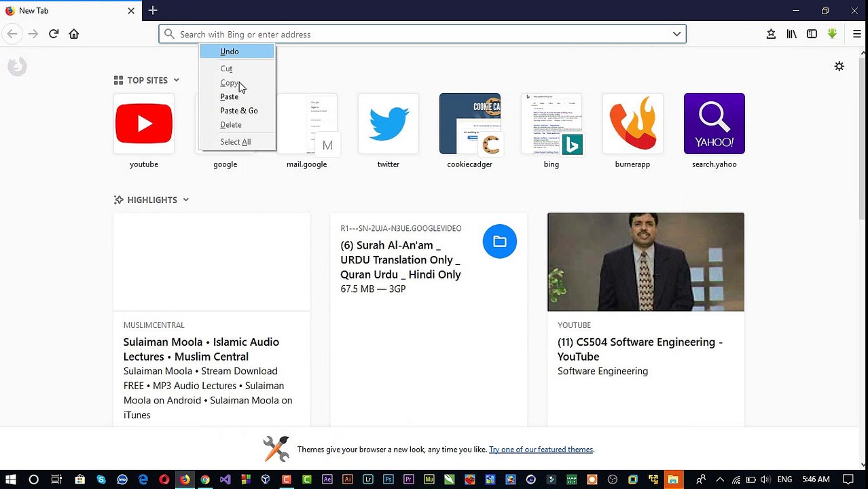The width and height of the screenshot is (868, 489).
Task: Choose Select All in context menu
Action: [x=237, y=142]
